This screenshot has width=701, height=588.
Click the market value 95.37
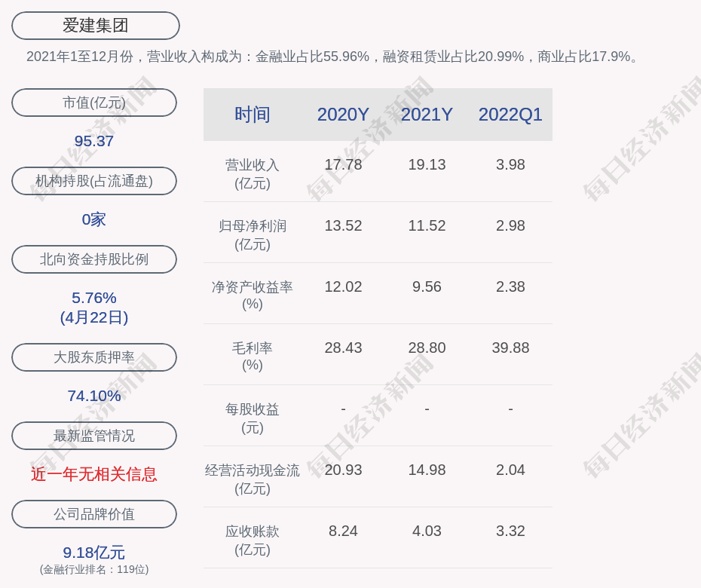pos(94,141)
